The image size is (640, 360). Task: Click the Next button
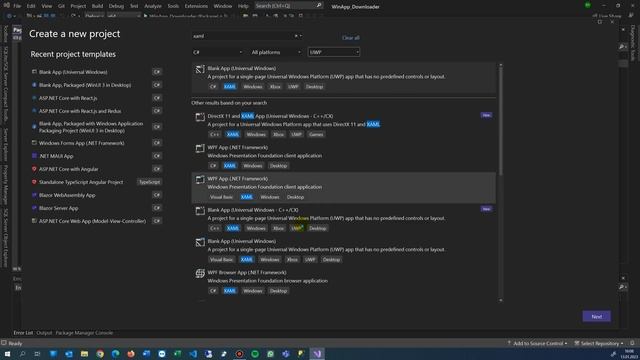click(x=596, y=316)
